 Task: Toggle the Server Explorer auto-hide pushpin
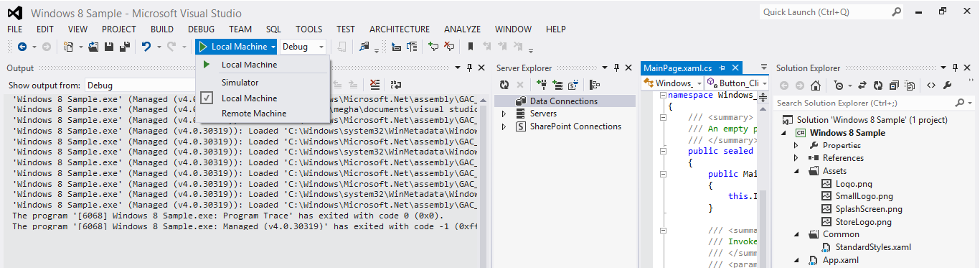(x=616, y=68)
